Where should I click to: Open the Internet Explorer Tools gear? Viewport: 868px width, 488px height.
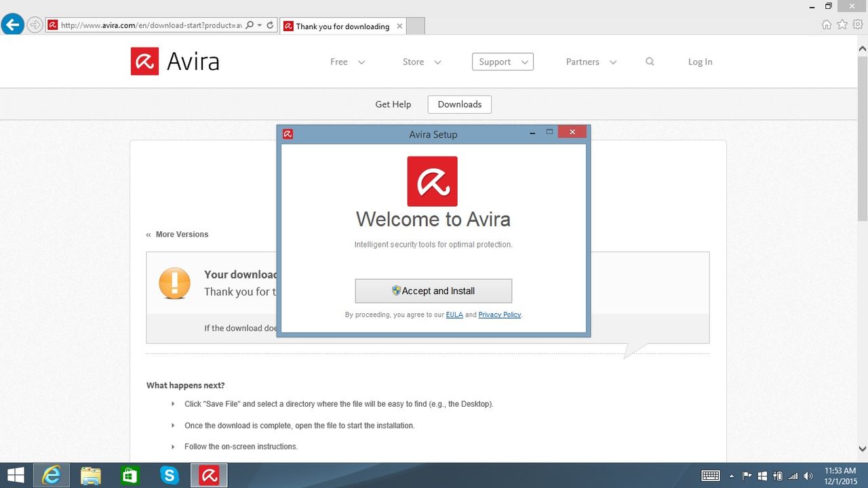[x=858, y=24]
